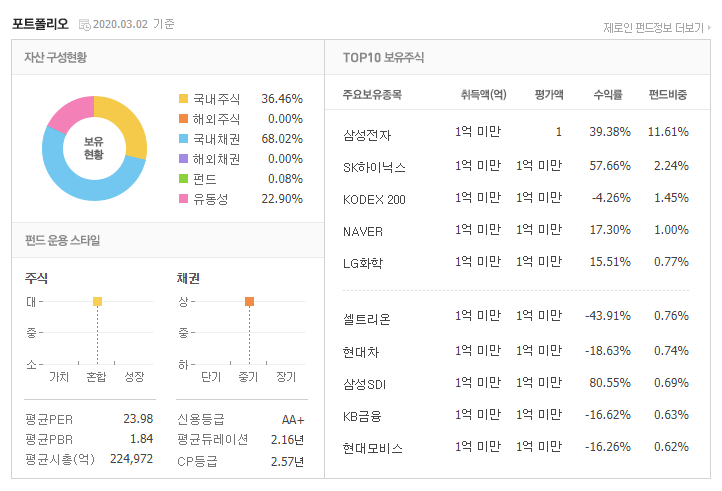Click the 평균시총(억) value 224,972
This screenshot has height=491, width=722.
click(131, 459)
